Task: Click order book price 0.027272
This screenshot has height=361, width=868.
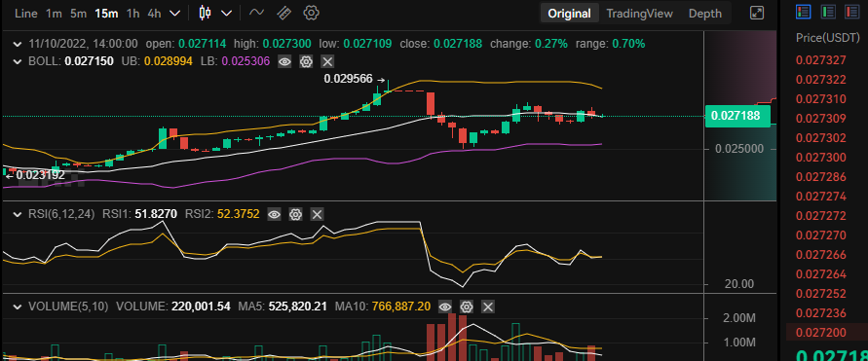Action: (821, 216)
